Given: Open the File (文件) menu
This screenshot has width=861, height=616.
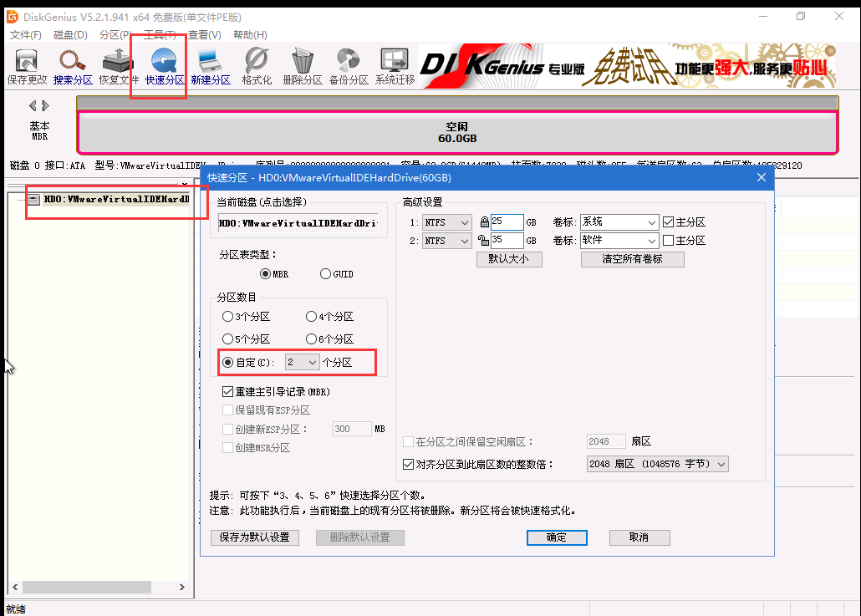Looking at the screenshot, I should [26, 35].
